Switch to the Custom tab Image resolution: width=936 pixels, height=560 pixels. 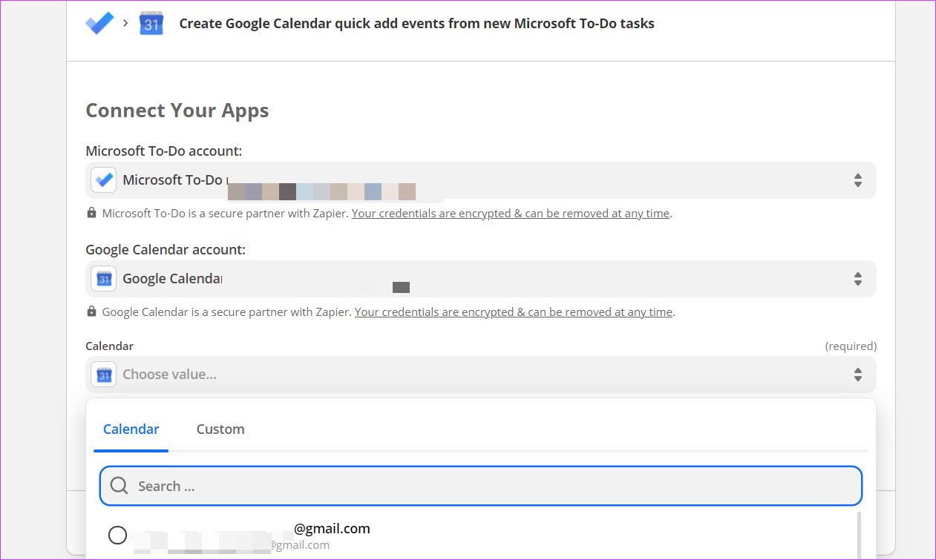coord(220,429)
